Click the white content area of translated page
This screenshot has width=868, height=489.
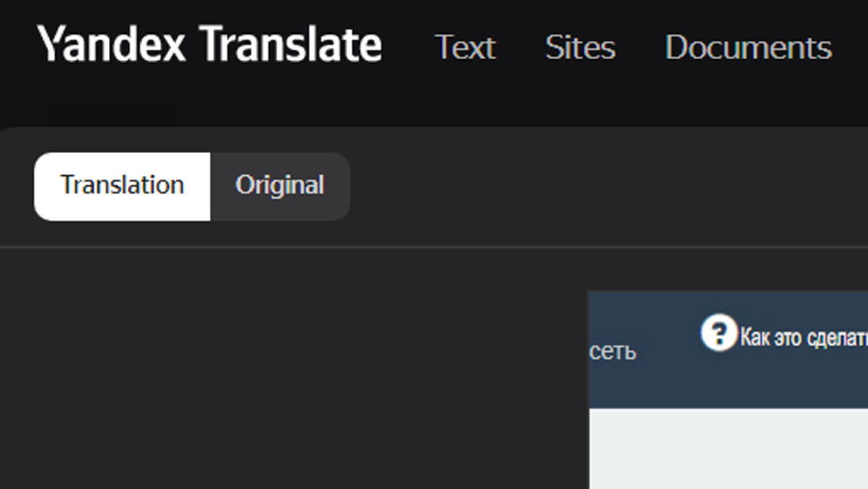[728, 449]
